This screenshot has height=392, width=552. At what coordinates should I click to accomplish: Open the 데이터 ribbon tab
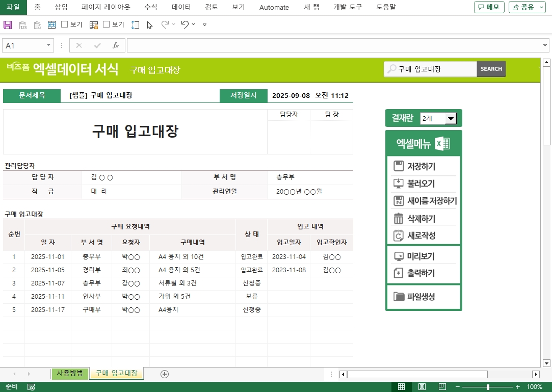tap(181, 7)
